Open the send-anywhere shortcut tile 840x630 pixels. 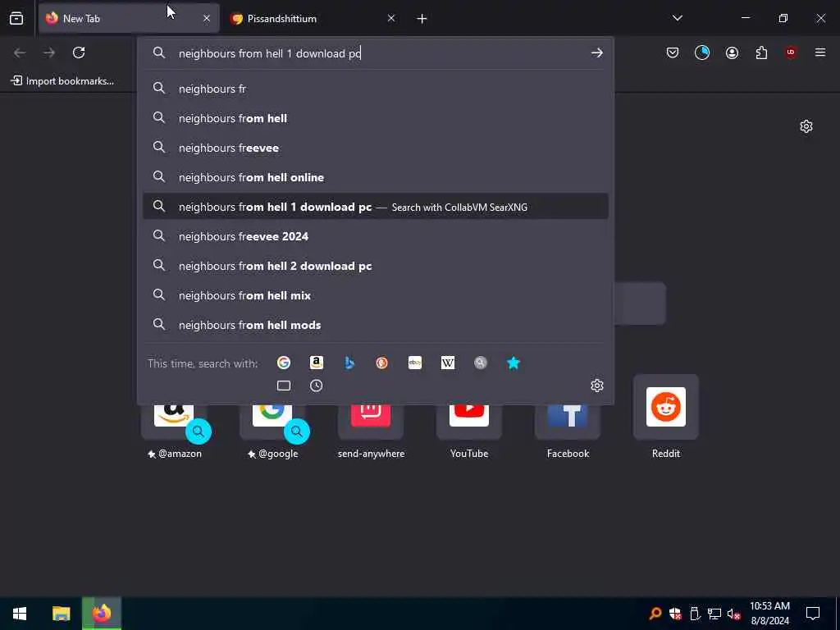(371, 423)
